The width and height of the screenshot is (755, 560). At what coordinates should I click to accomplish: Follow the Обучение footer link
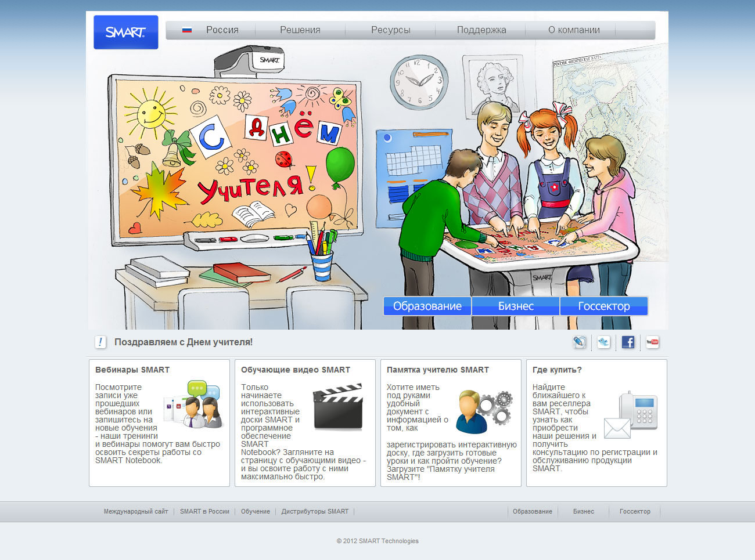[x=256, y=512]
